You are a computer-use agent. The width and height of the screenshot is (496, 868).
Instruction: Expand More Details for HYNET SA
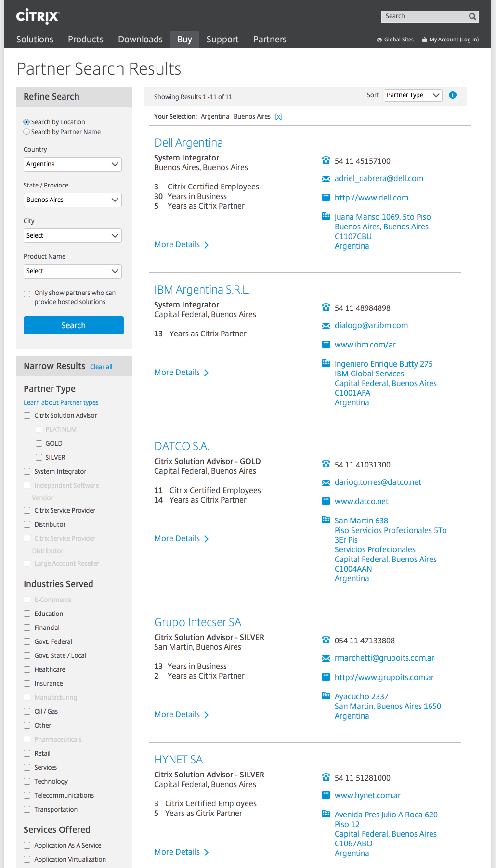pos(182,852)
